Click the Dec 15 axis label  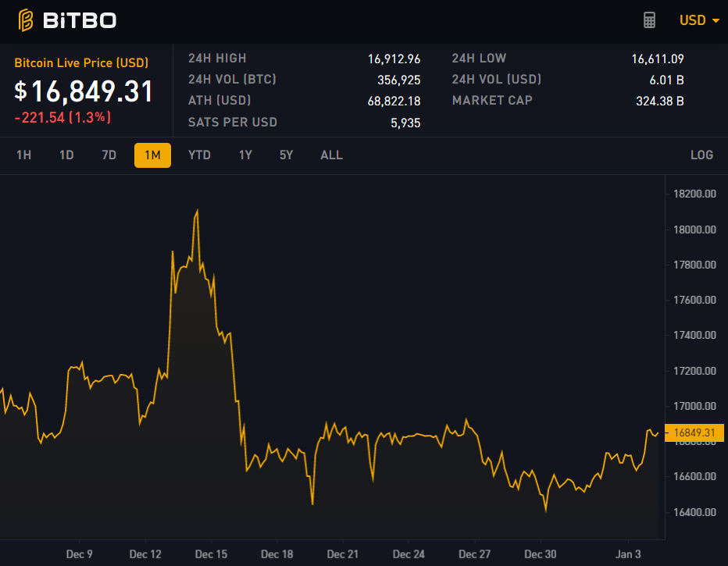211,554
